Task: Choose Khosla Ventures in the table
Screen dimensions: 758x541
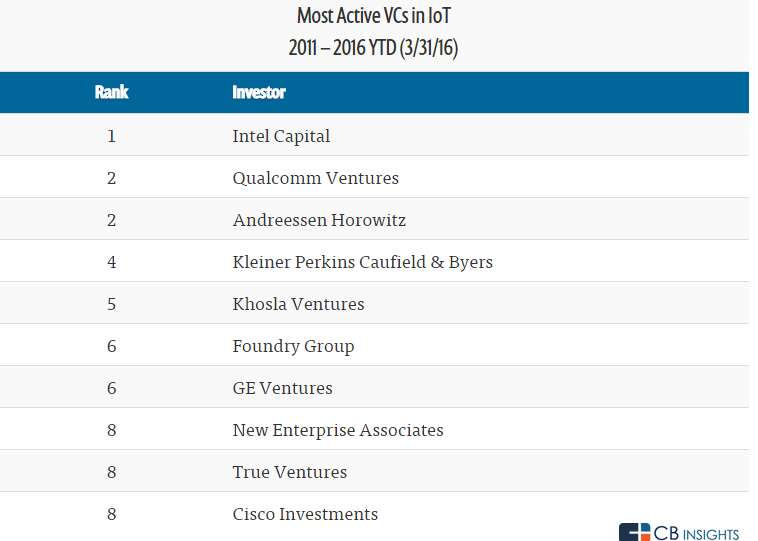Action: [x=298, y=304]
